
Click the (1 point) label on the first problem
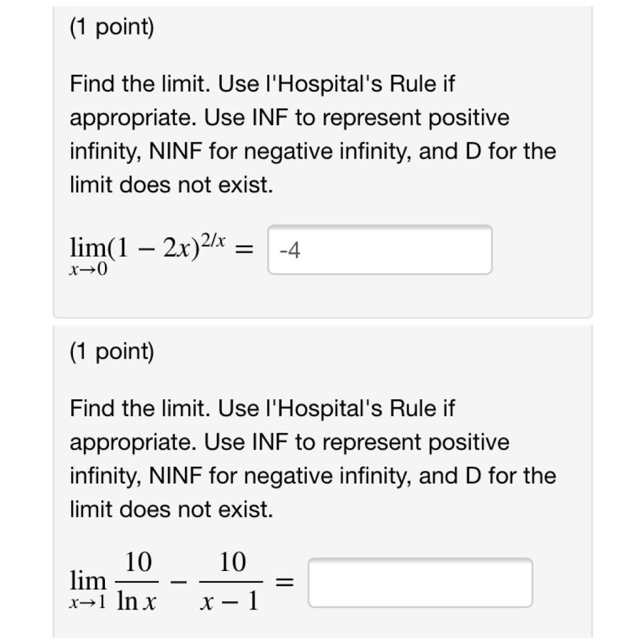112,28
